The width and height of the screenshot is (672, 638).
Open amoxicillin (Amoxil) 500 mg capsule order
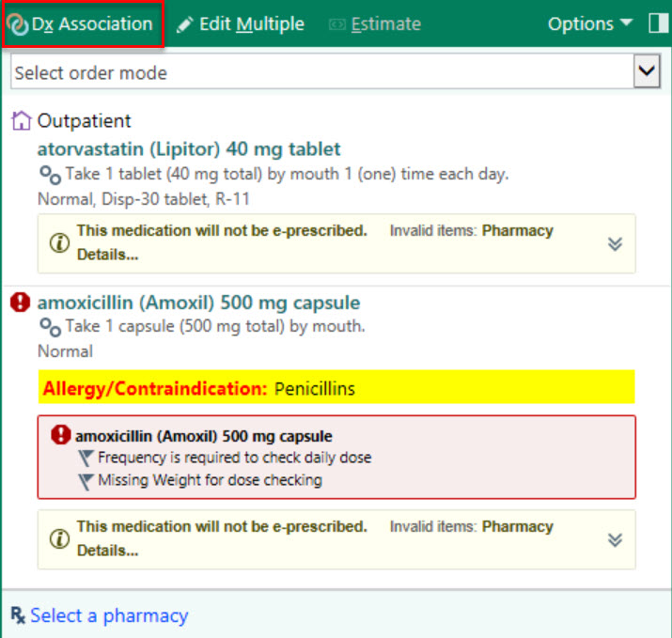tap(198, 303)
